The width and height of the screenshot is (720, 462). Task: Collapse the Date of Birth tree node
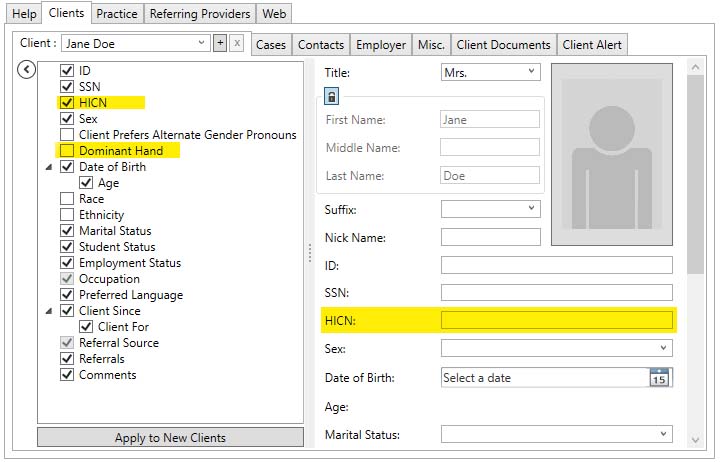click(x=49, y=167)
